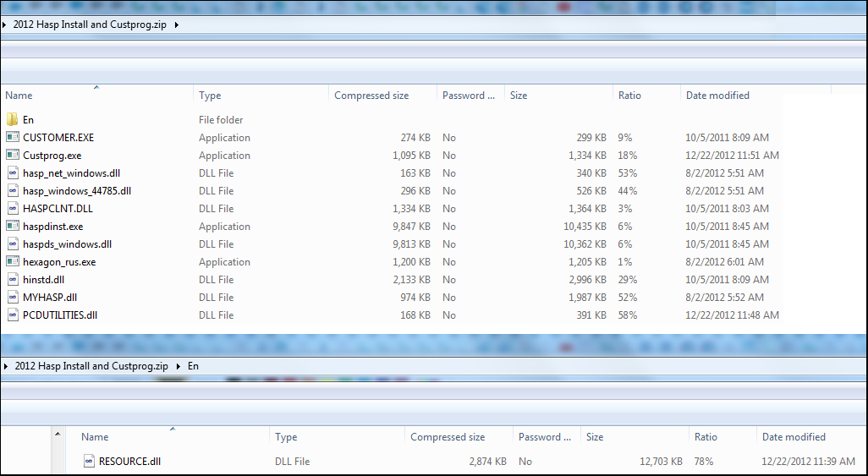Click the scroll up arrow in the lower pane
Image resolution: width=868 pixels, height=476 pixels.
pyautogui.click(x=58, y=435)
